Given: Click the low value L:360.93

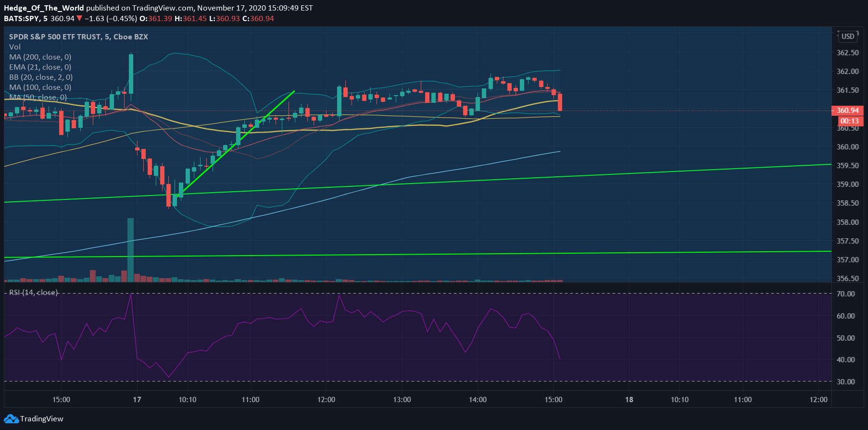Looking at the screenshot, I should click(x=225, y=19).
